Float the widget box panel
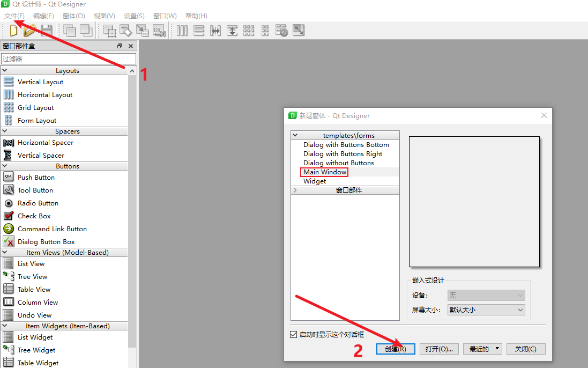588x368 pixels. (x=120, y=46)
